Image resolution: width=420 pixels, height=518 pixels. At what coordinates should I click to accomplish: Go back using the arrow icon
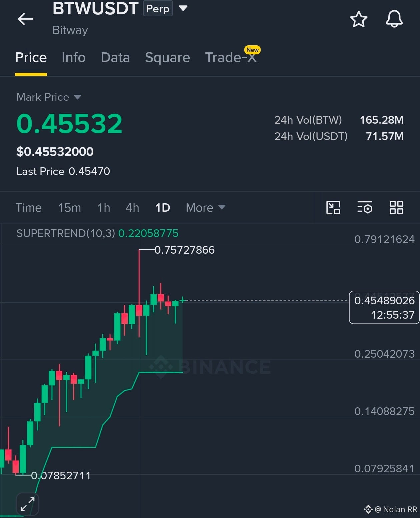26,19
